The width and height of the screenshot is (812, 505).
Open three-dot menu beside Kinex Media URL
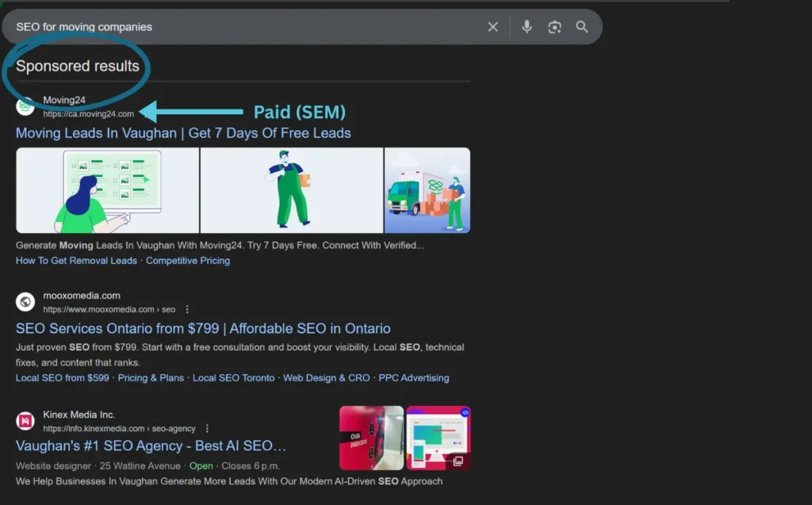[x=208, y=428]
